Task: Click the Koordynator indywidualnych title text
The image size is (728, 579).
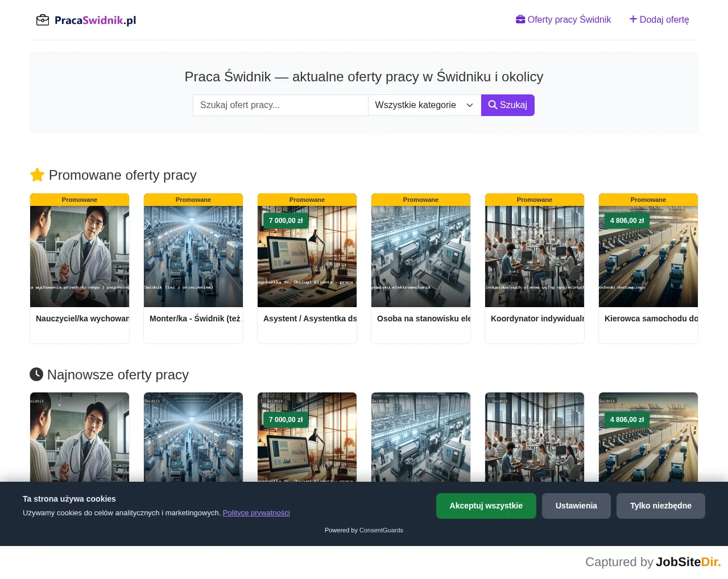Action: tap(537, 319)
